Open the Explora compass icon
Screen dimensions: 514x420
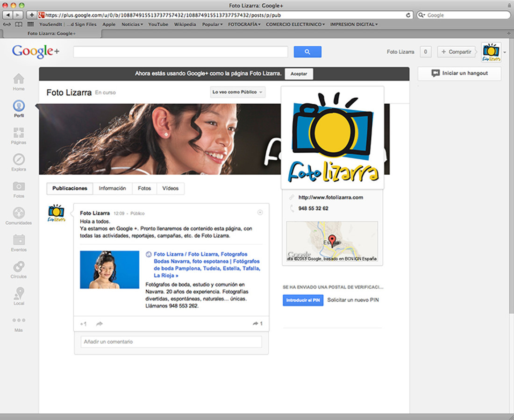[19, 159]
